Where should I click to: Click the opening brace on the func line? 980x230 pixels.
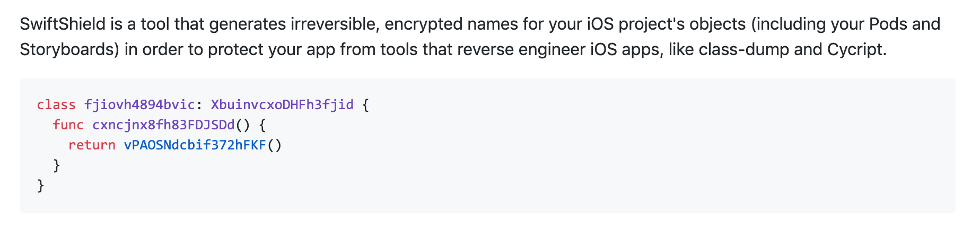click(x=262, y=125)
